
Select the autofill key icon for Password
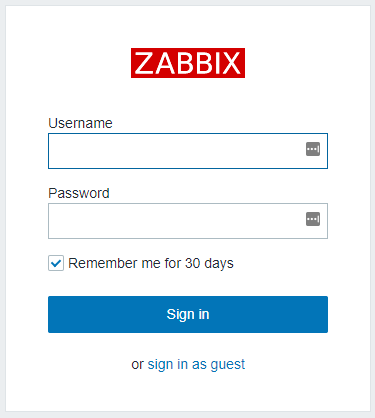tap(313, 219)
